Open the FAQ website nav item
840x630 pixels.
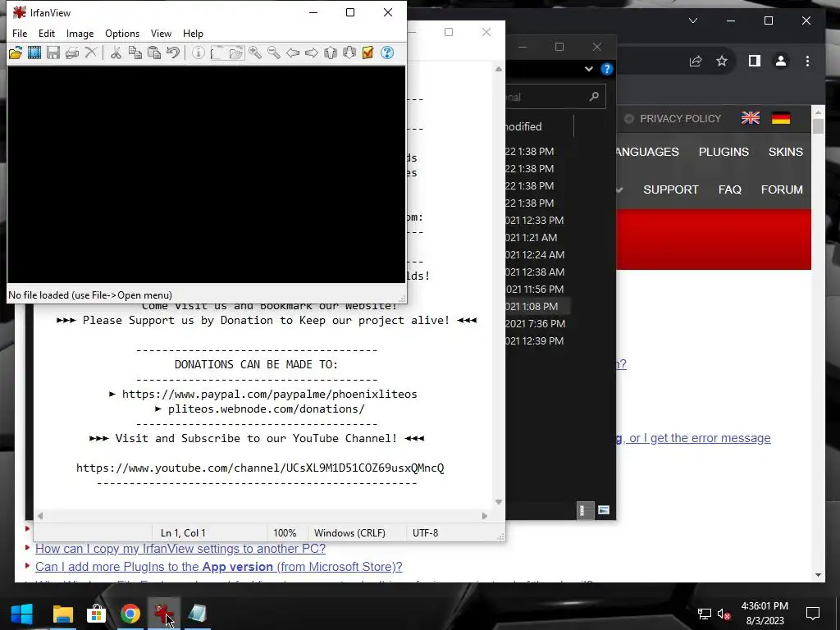point(729,189)
